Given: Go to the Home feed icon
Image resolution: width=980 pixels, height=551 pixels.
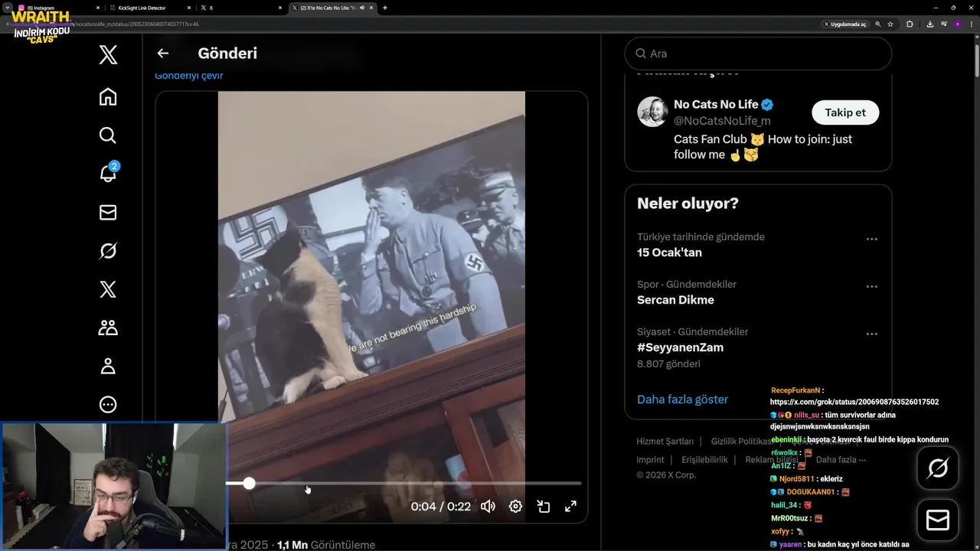Looking at the screenshot, I should click(x=108, y=97).
